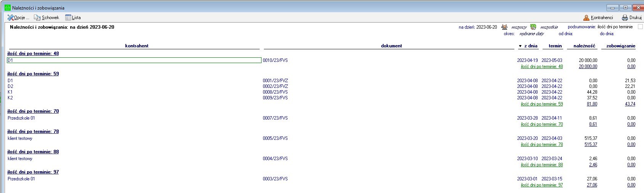Click the people filter icon beside 'wszyscy'

click(504, 27)
